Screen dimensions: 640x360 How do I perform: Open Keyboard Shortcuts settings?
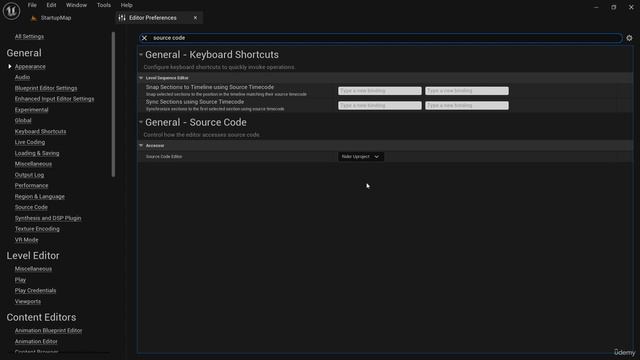click(x=40, y=131)
